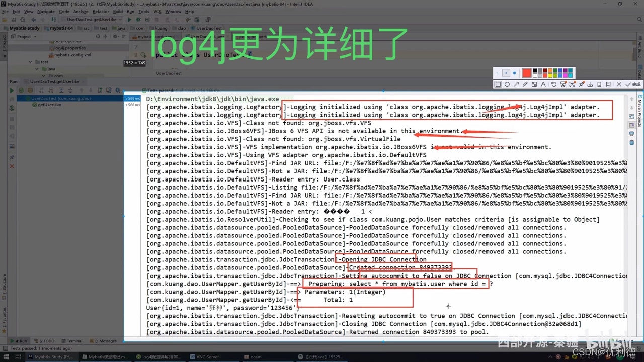This screenshot has height=362, width=644.
Task: Open the Refactor menu
Action: [x=101, y=11]
